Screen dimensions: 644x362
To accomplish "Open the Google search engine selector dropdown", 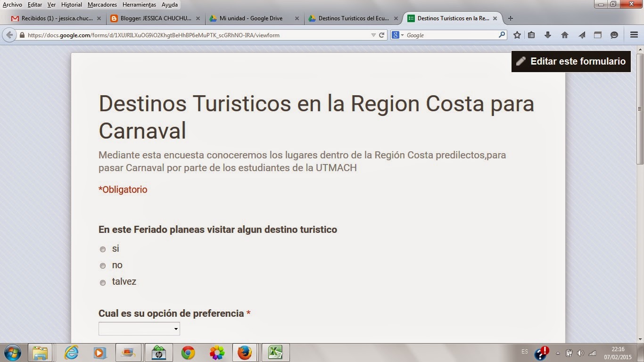I will 398,35.
